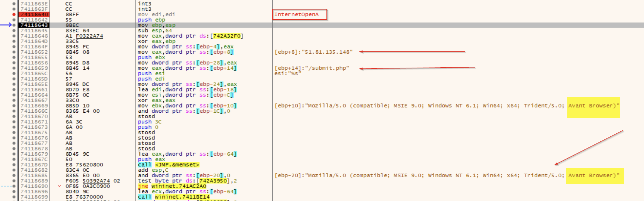Remove the red breakpoint dot at 74118640
Screen dimensions: 644x201
tap(14, 15)
